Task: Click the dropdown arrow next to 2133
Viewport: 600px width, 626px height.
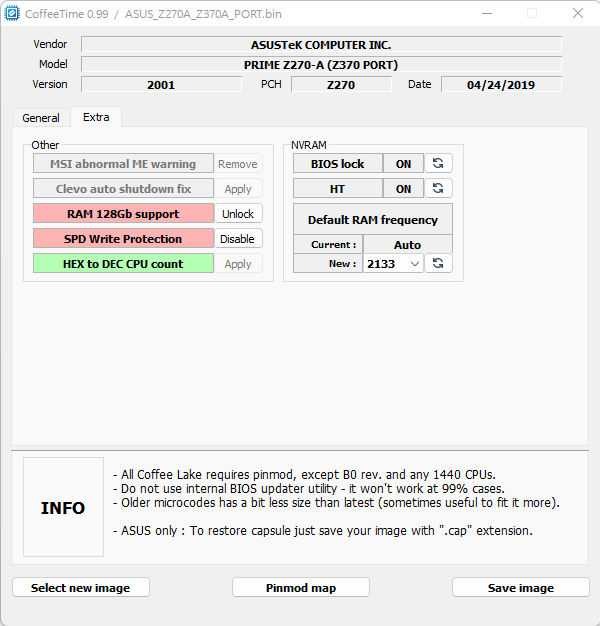Action: [x=415, y=264]
